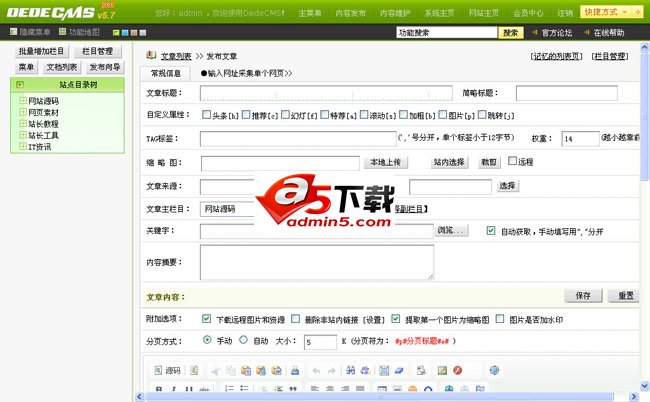
Task: Click the 功能搜索 search input field
Action: pos(447,33)
